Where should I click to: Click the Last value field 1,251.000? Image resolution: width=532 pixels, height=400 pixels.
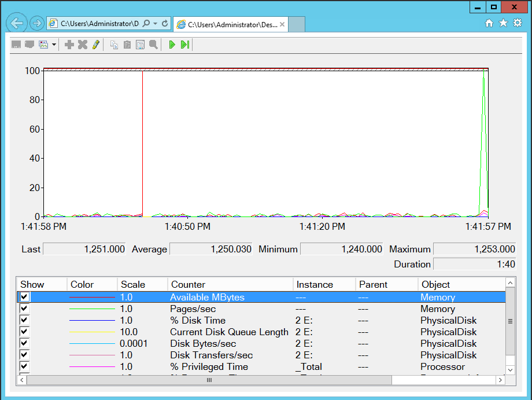point(84,249)
